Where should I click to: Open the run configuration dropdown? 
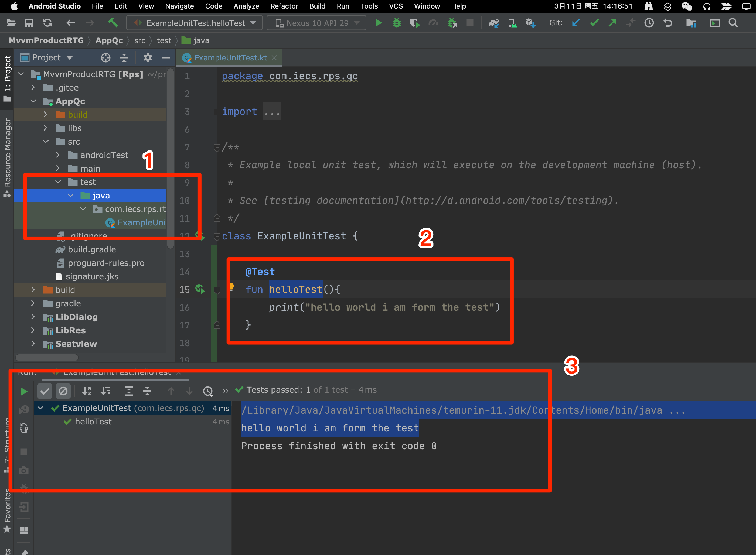(195, 23)
